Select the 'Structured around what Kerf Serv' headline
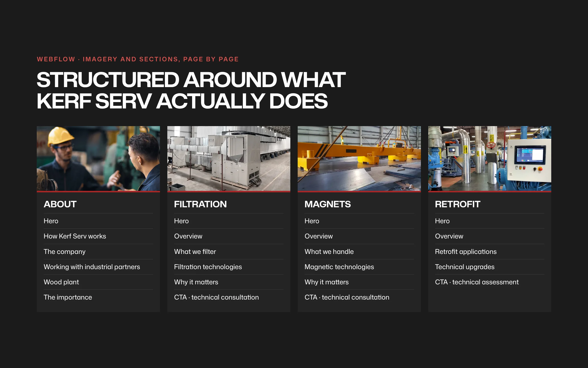The width and height of the screenshot is (588, 368). point(191,90)
